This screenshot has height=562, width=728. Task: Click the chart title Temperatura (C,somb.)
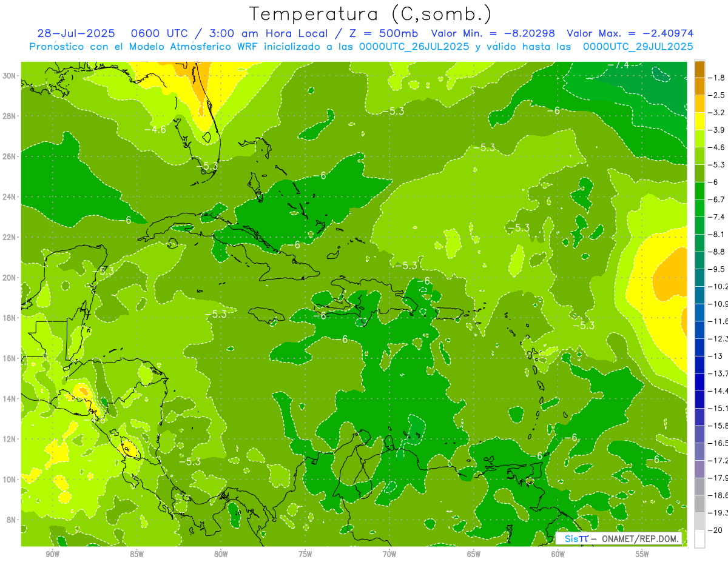(370, 14)
